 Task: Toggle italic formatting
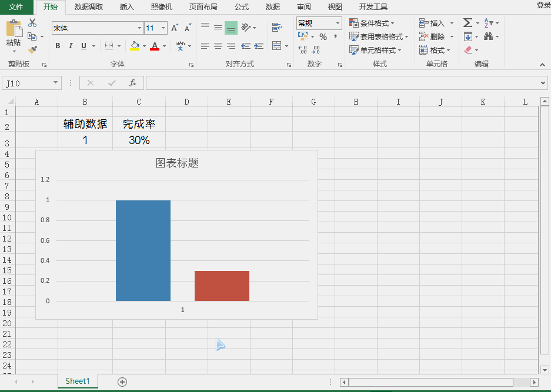[70, 45]
